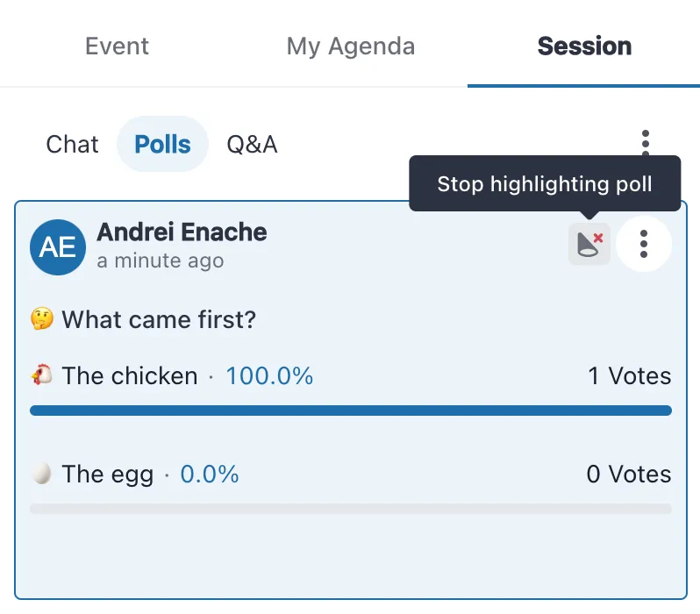Click the AE avatar circle
Viewport: 700px width, 614px height.
coord(58,246)
